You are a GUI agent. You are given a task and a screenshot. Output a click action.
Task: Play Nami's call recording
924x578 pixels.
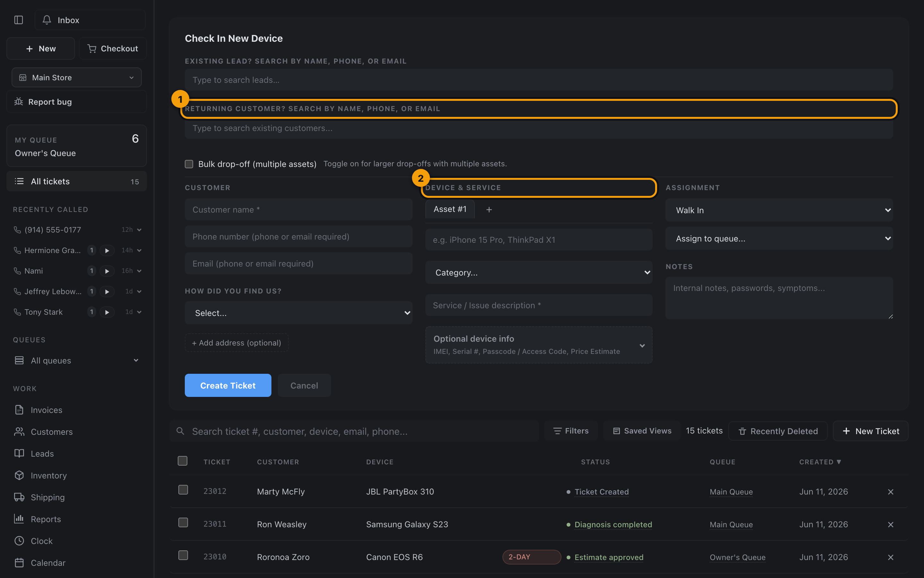(107, 271)
